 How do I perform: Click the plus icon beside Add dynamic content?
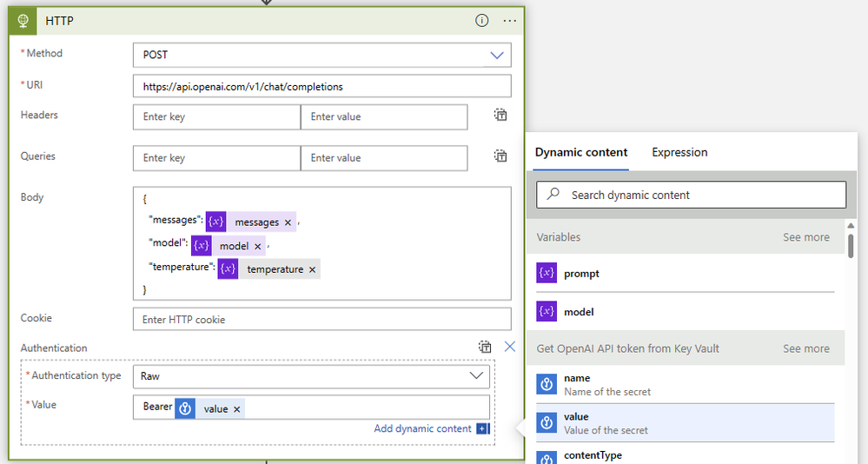[x=483, y=428]
